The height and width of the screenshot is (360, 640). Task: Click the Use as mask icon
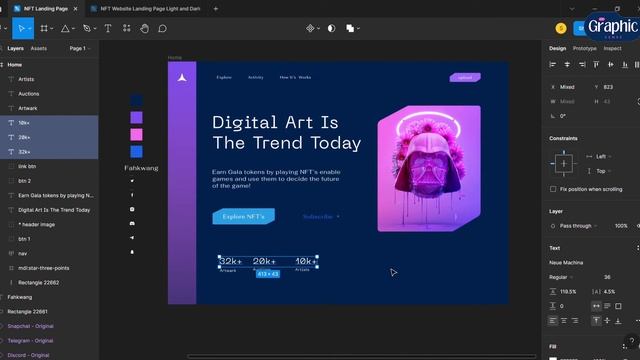click(331, 28)
